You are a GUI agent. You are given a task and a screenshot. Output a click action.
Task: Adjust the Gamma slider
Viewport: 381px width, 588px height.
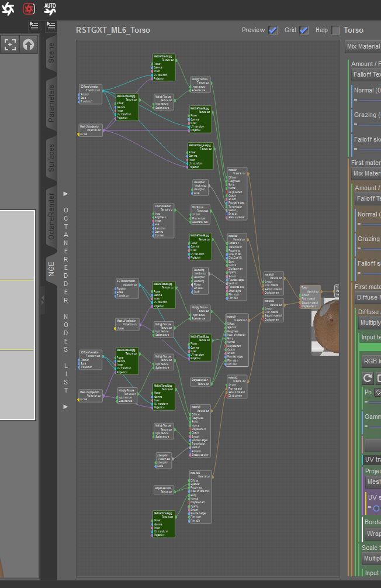373,427
